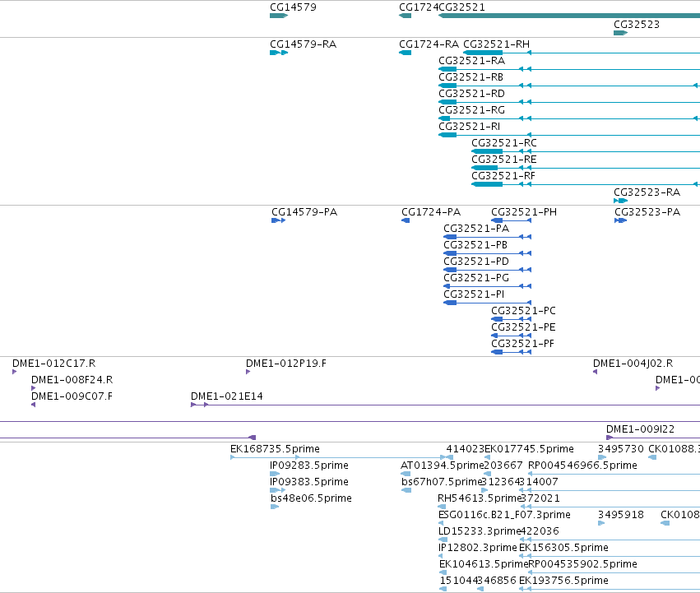The width and height of the screenshot is (700, 593).
Task: Click EST label RH54613.5prime
Action: (479, 498)
